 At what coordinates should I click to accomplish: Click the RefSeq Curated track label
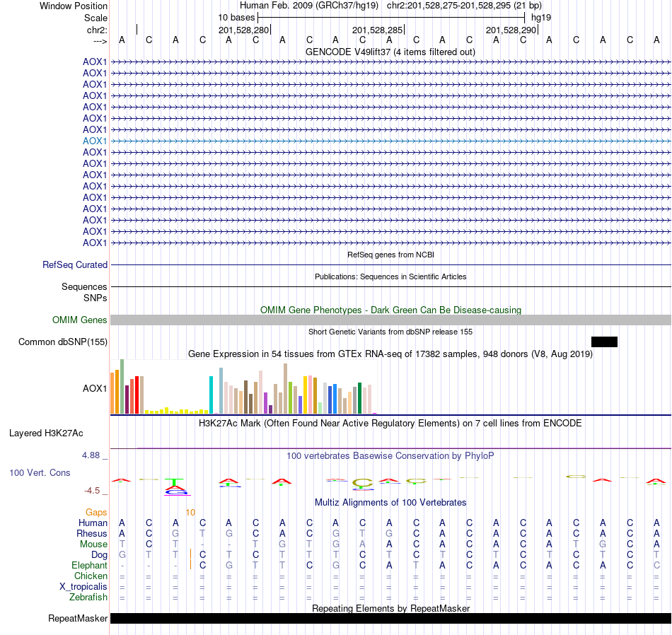click(x=75, y=264)
